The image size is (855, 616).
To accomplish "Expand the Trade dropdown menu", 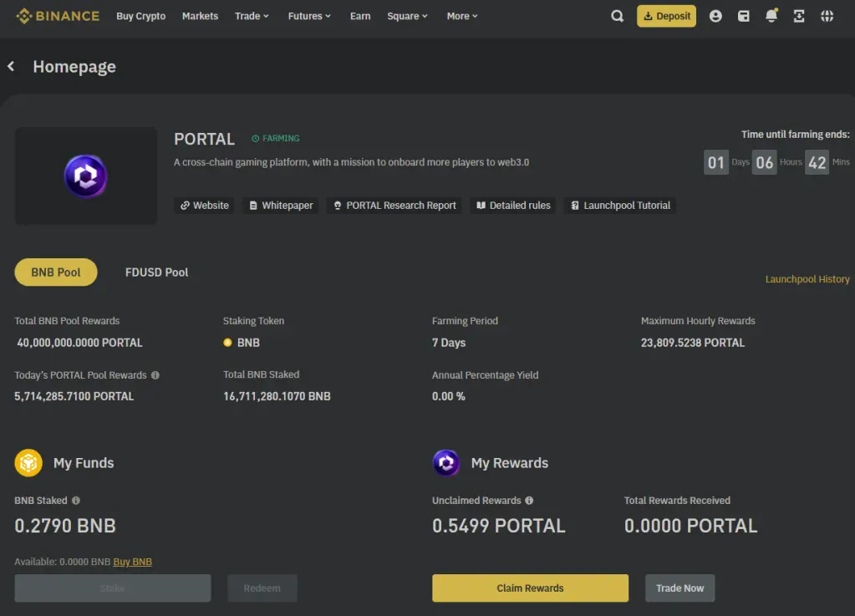I will click(x=252, y=17).
